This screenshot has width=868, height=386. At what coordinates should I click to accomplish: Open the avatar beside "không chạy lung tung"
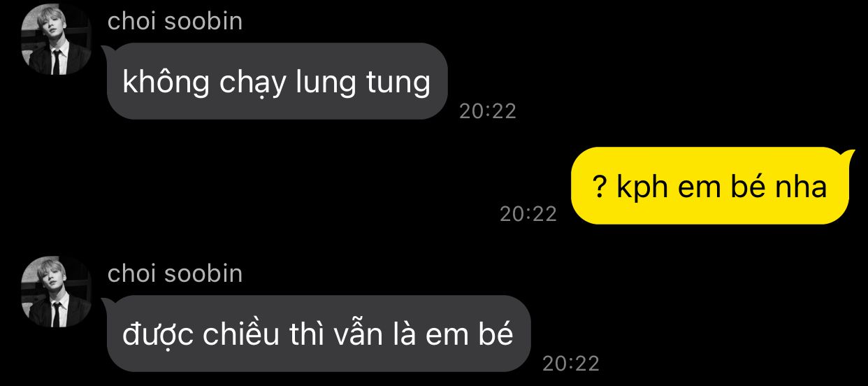57,40
